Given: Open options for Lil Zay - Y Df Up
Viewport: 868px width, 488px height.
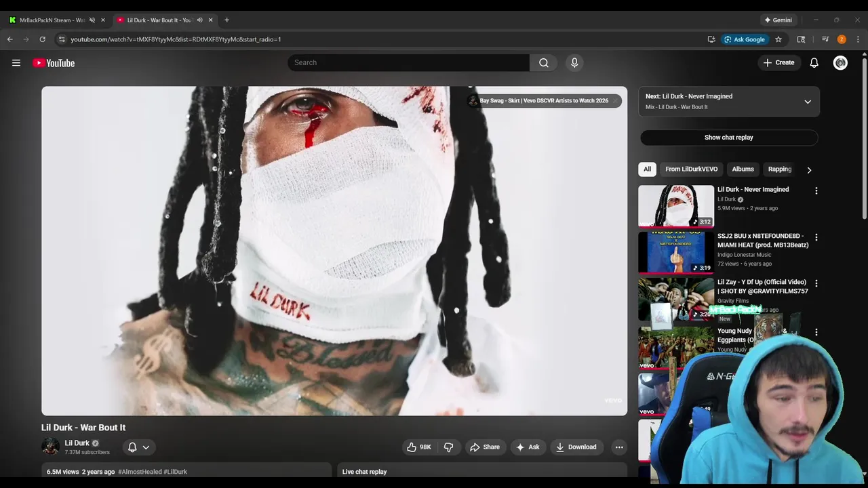Looking at the screenshot, I should coord(816,283).
